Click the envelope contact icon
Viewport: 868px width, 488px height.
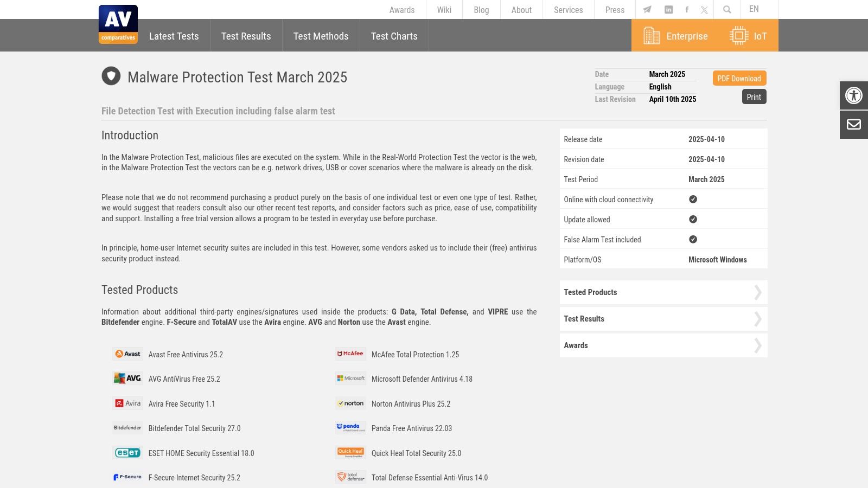point(854,125)
